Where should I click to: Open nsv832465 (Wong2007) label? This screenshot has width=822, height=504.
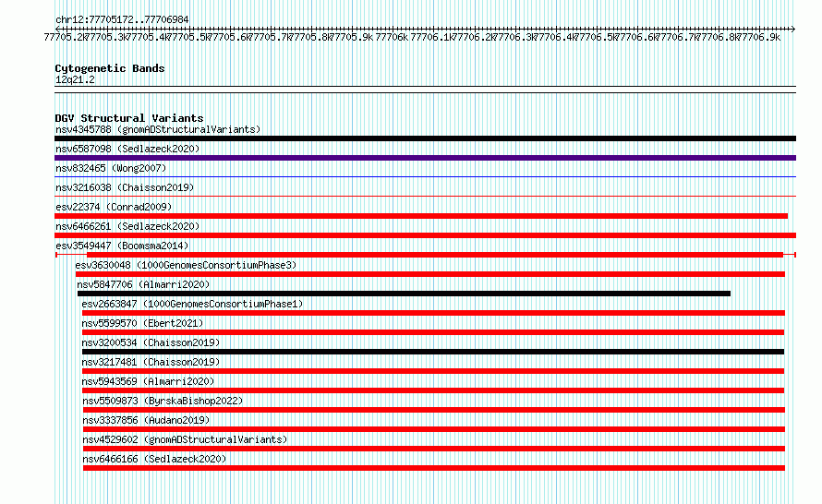click(x=111, y=168)
